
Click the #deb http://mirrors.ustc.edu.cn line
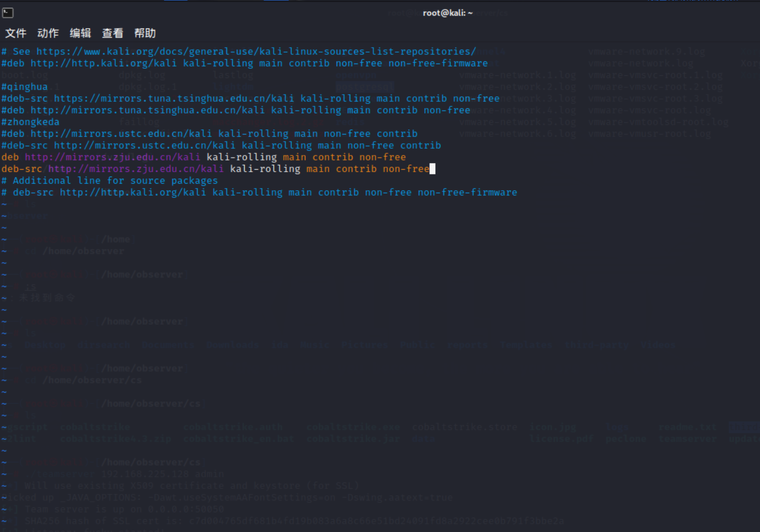209,134
